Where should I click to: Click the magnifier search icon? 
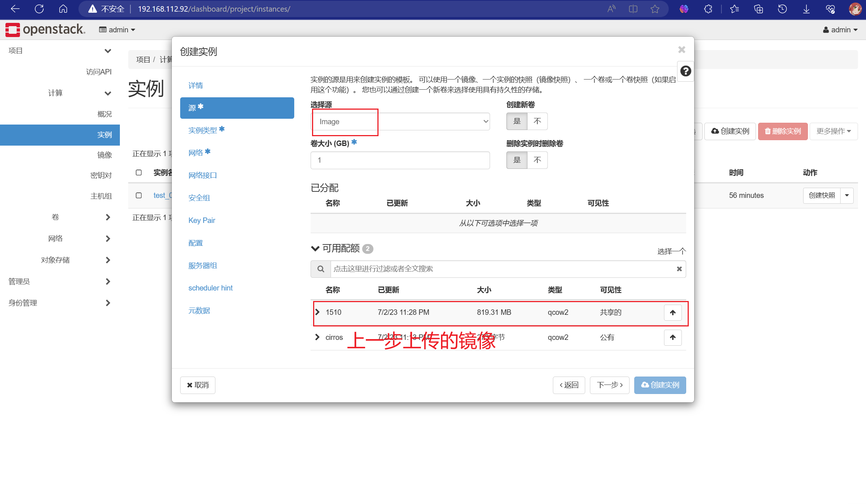click(x=320, y=269)
